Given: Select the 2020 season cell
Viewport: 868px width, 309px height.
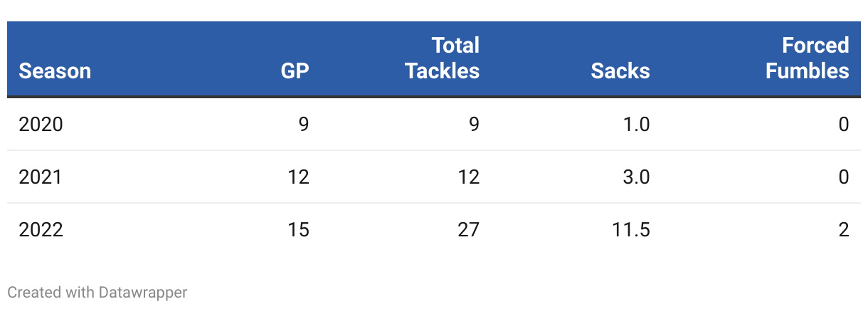Looking at the screenshot, I should click(x=41, y=125).
